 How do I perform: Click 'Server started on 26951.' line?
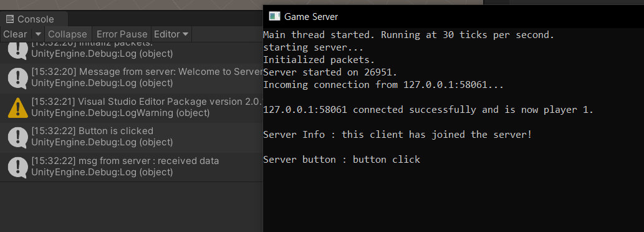pyautogui.click(x=330, y=72)
